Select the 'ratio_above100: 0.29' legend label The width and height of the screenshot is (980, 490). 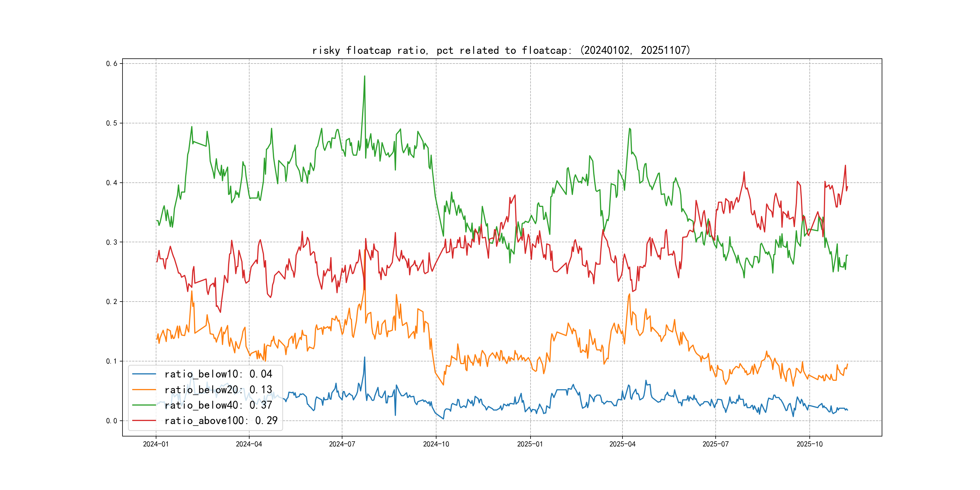tap(221, 420)
